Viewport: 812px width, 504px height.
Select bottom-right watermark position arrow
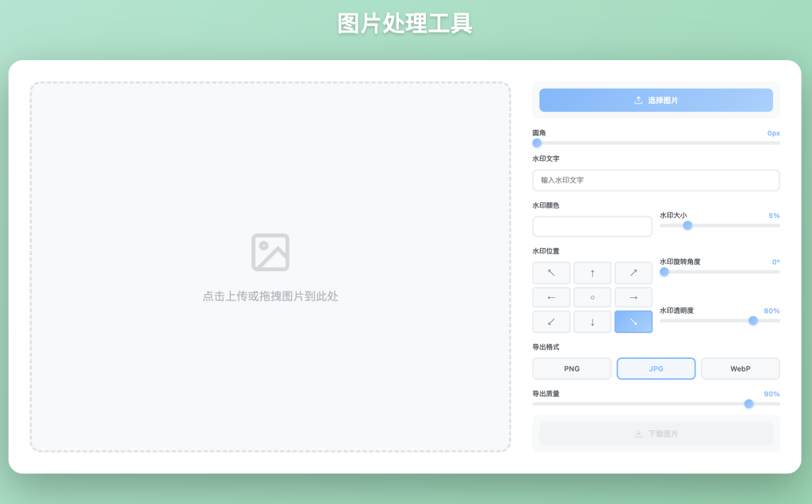point(634,322)
